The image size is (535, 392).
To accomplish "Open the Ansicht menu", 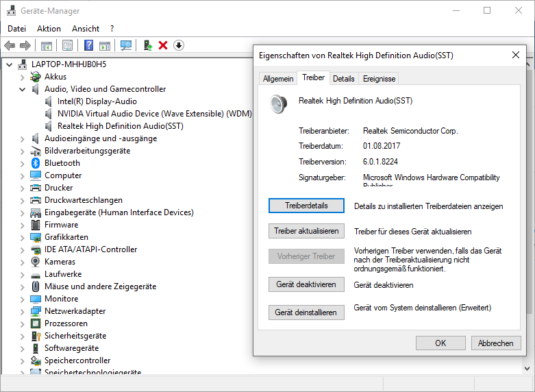I will (x=86, y=29).
